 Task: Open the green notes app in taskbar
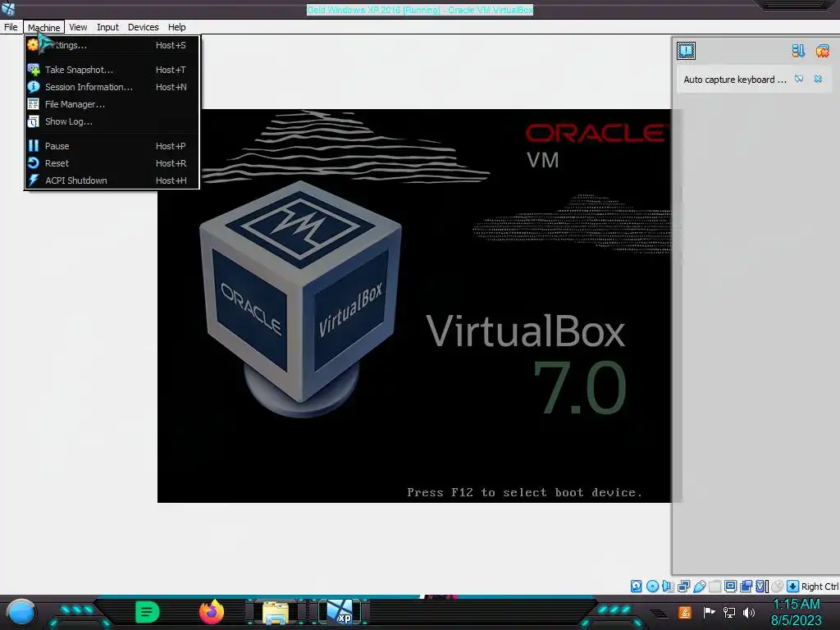click(147, 612)
